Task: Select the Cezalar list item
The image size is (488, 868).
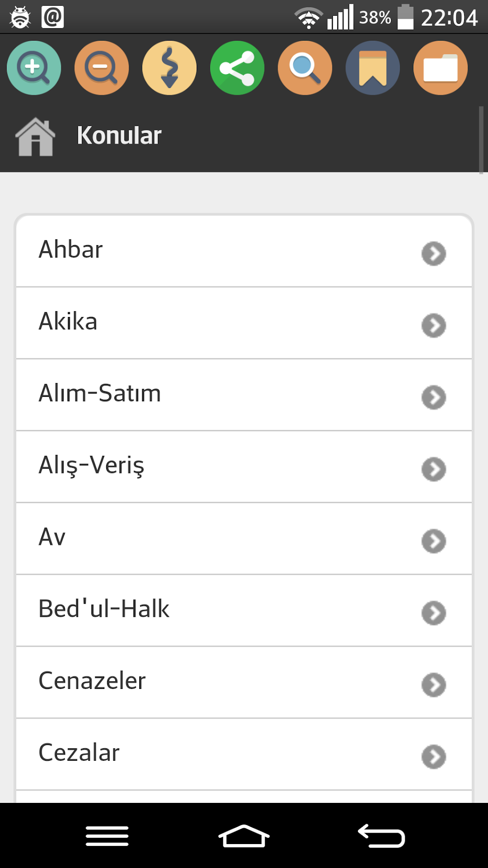Action: point(79,753)
